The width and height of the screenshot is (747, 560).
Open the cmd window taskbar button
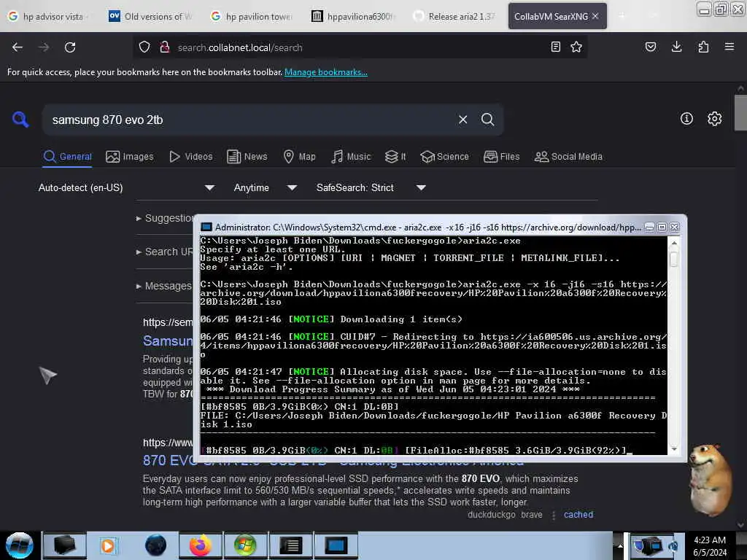tap(336, 545)
